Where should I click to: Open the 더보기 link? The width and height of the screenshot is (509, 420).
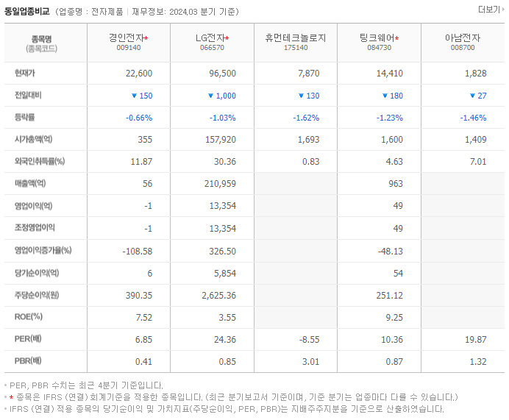click(x=491, y=10)
